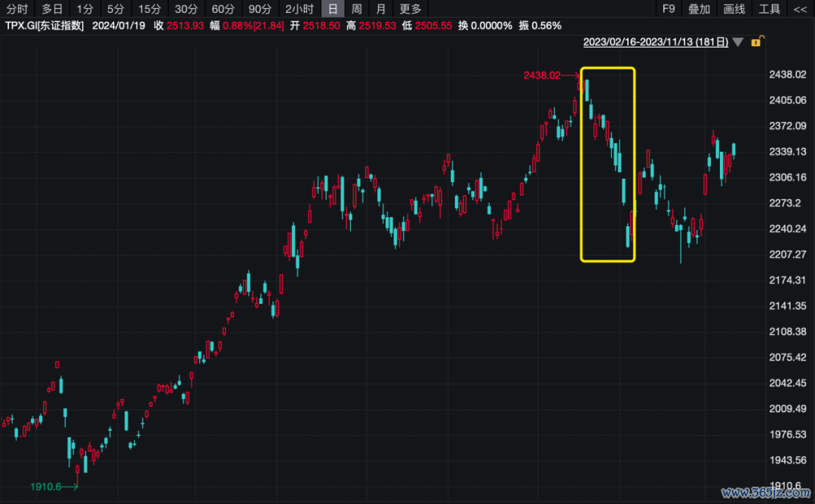Select the 30分 timeframe

pos(186,9)
